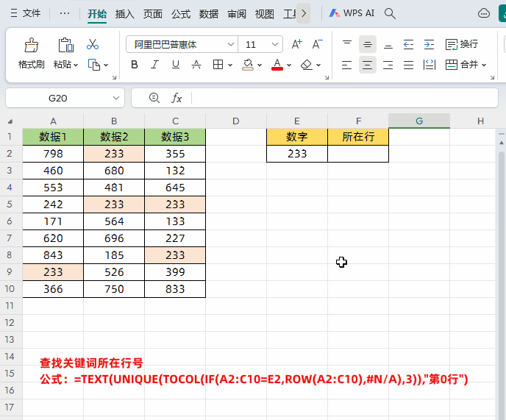Switch to the 审阅 Review tab
The width and height of the screenshot is (506, 420).
(237, 14)
